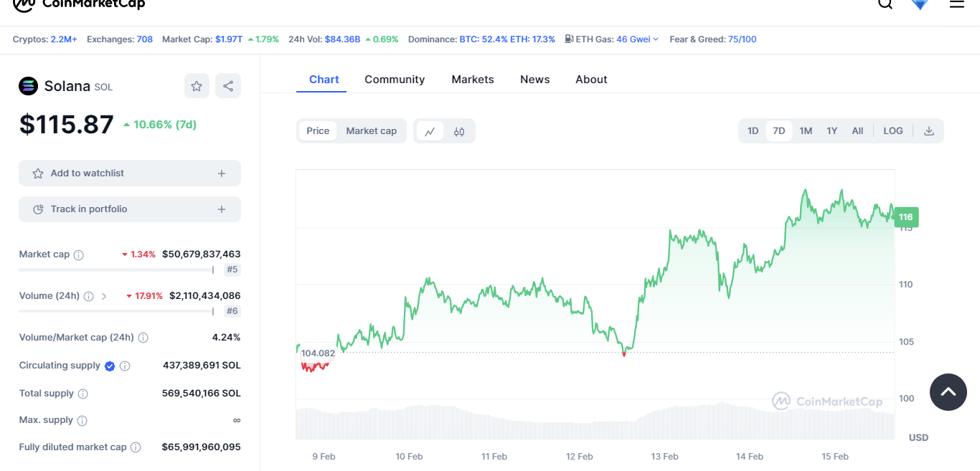This screenshot has width=980, height=471.
Task: Click the green 116 price label
Action: [906, 217]
